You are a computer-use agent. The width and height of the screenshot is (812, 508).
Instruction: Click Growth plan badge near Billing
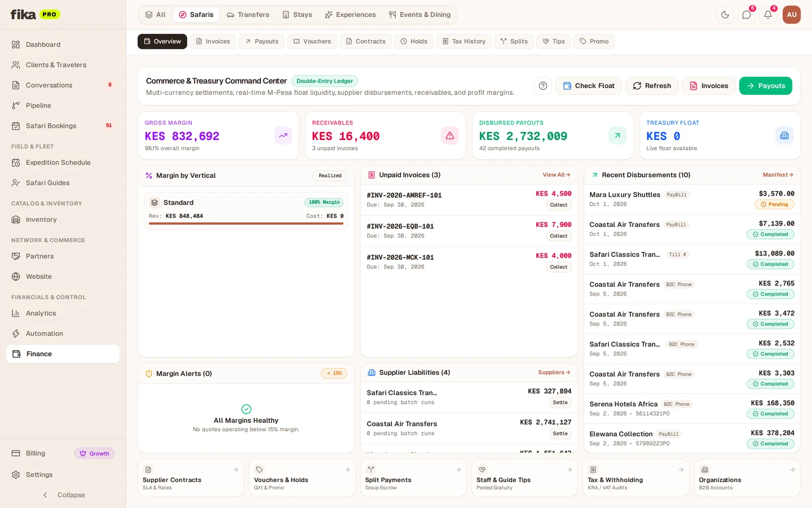click(94, 453)
